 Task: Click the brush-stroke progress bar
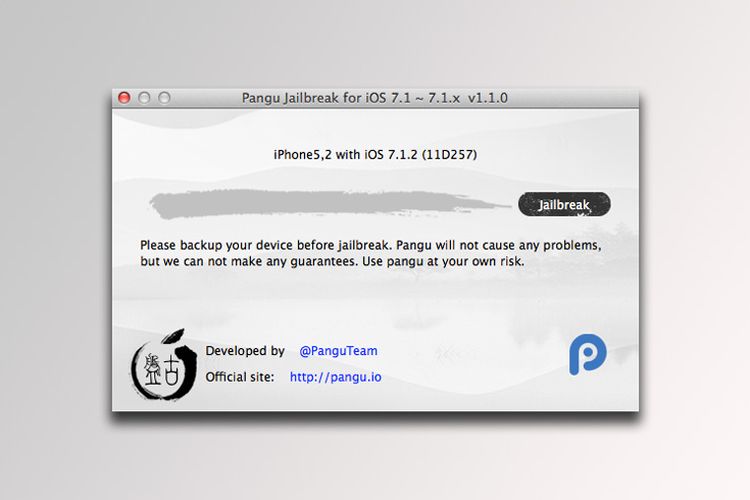point(329,204)
